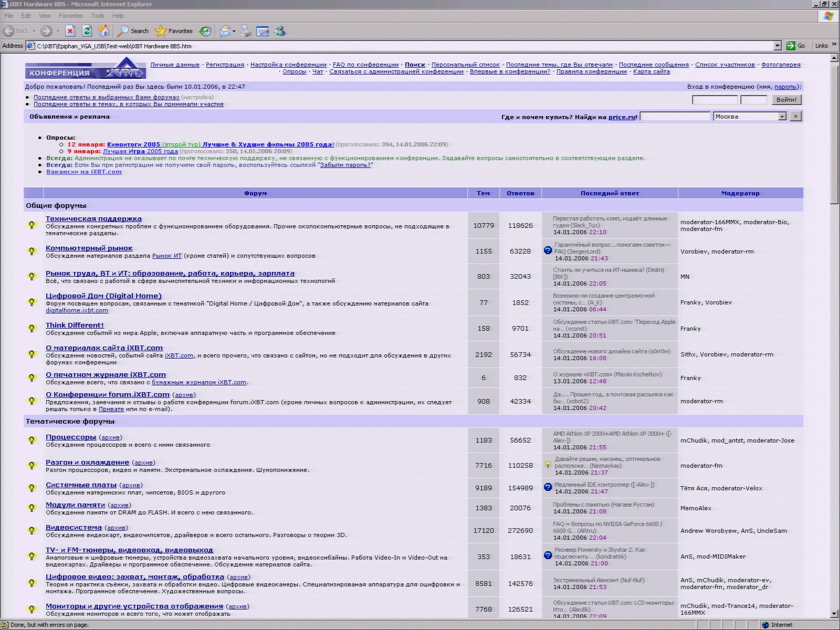Expand the address bar dropdown arrow
The height and width of the screenshot is (630, 840).
click(x=778, y=46)
